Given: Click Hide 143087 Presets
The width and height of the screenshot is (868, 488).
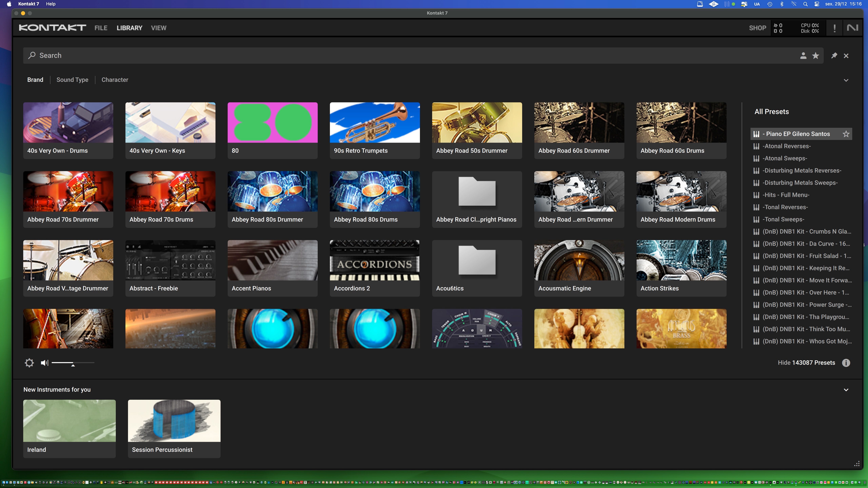Looking at the screenshot, I should [806, 363].
